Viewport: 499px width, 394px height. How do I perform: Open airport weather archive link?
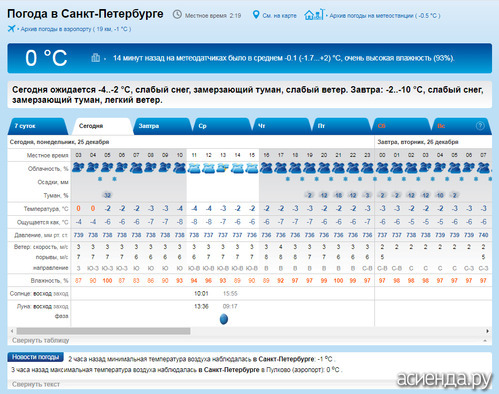pyautogui.click(x=76, y=29)
